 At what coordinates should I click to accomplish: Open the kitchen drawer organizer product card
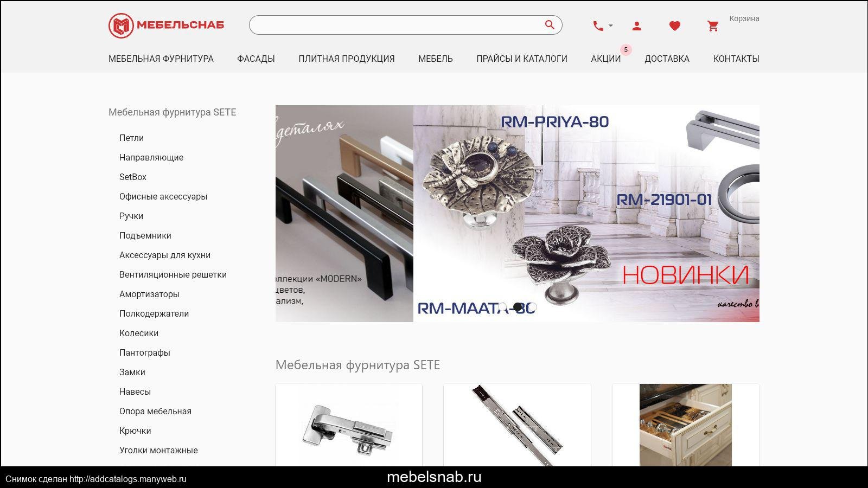click(686, 426)
